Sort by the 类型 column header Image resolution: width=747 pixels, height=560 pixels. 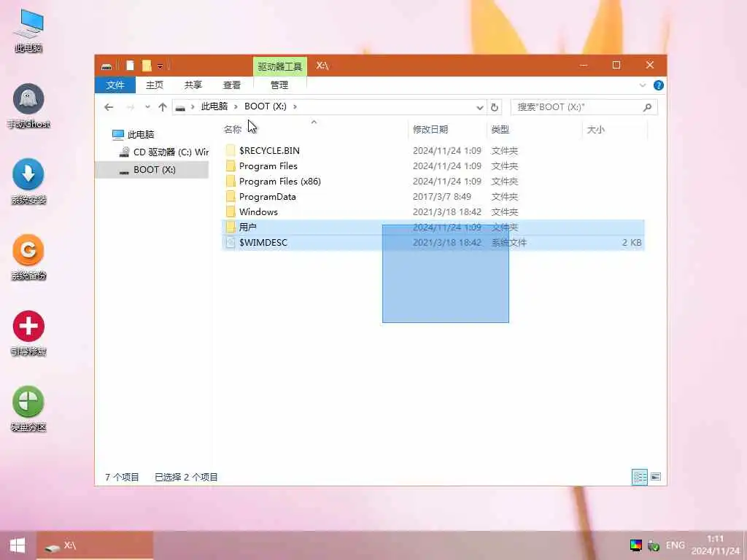pos(500,130)
